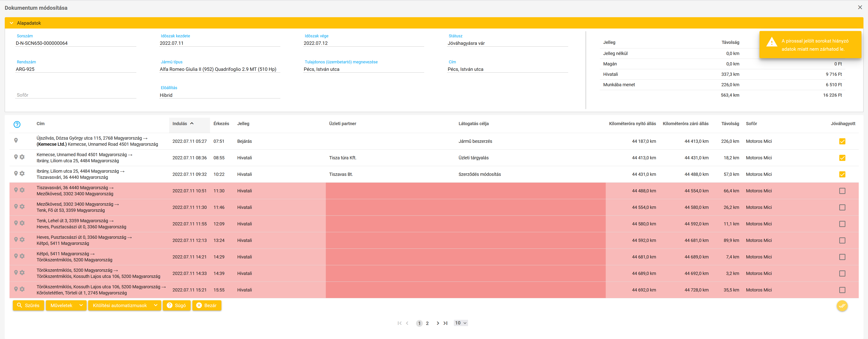Screen dimensions: 868x339
Task: Sort by Érkezés column header
Action: coord(221,124)
